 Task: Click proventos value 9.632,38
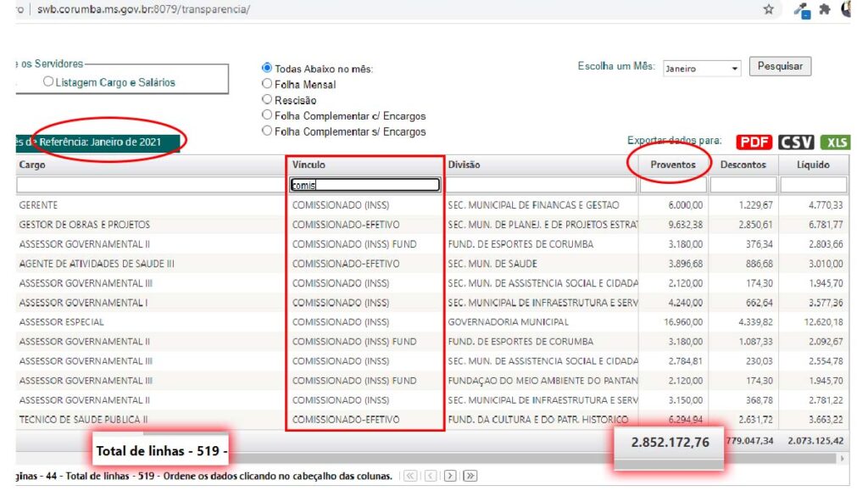(x=685, y=224)
